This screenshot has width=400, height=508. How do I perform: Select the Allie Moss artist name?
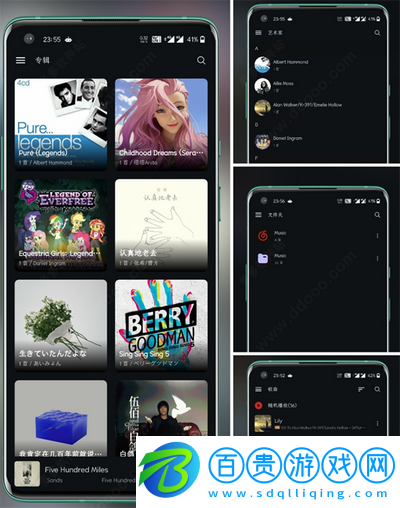(x=283, y=83)
